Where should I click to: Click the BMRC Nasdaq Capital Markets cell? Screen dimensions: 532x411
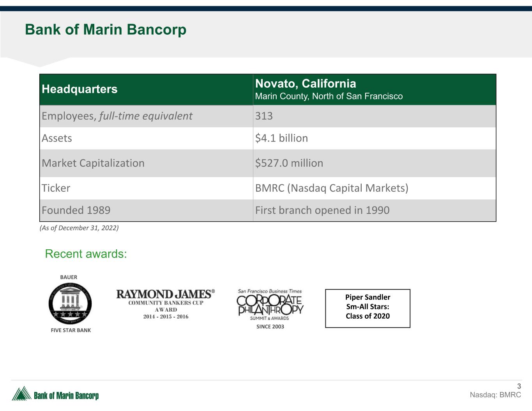pyautogui.click(x=331, y=188)
